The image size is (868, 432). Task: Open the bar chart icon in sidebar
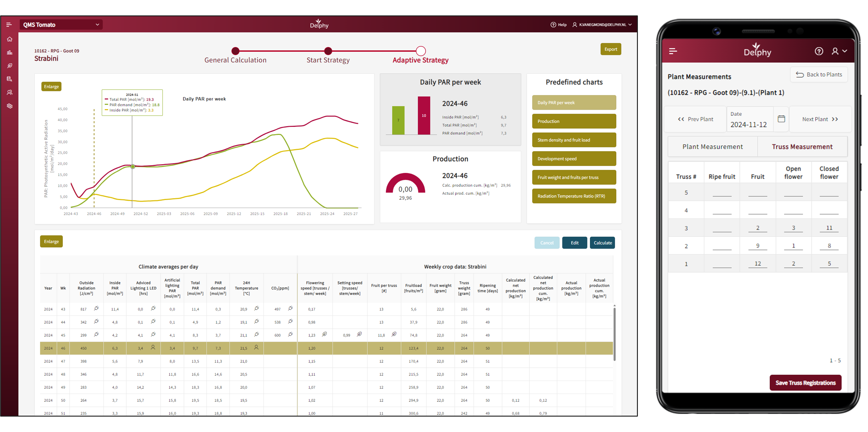pyautogui.click(x=9, y=52)
